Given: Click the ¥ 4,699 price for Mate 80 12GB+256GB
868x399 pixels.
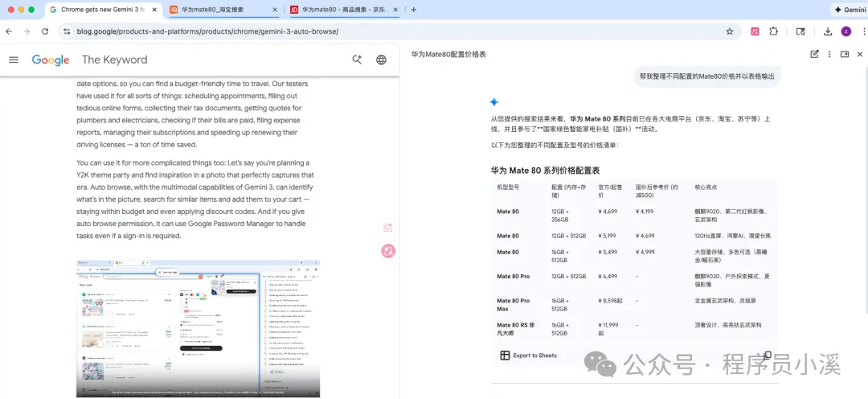Looking at the screenshot, I should pos(608,212).
